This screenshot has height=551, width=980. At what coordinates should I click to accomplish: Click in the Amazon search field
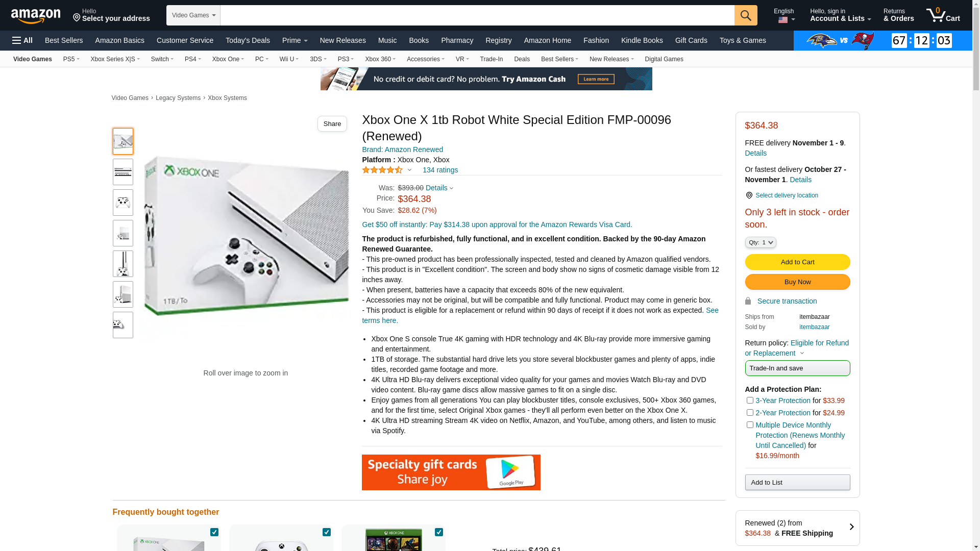[x=477, y=15]
